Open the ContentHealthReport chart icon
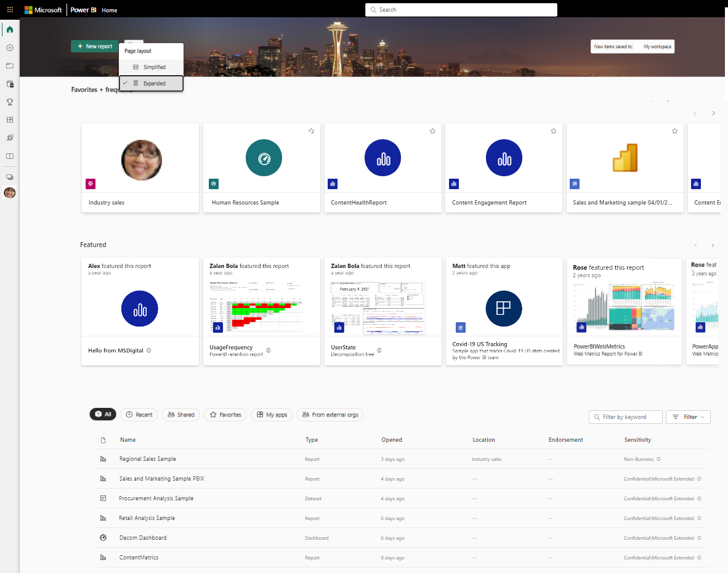Screen dimensions: 728x573 [x=382, y=158]
